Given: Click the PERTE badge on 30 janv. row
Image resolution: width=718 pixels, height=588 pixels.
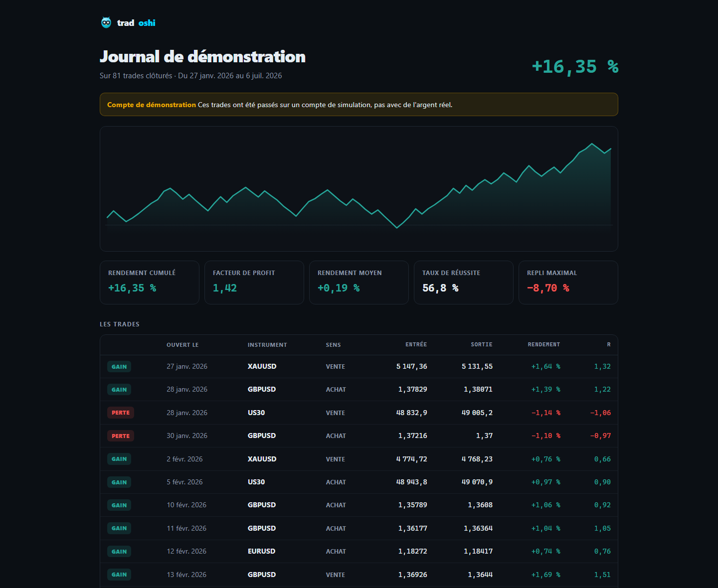Looking at the screenshot, I should tap(121, 436).
